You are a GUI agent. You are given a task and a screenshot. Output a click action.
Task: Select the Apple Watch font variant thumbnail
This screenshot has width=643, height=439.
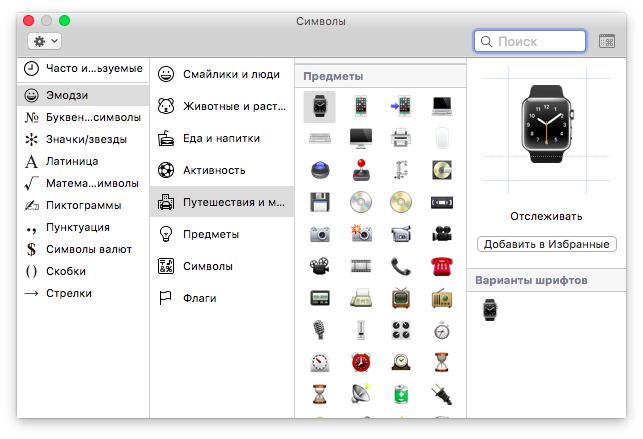[490, 309]
